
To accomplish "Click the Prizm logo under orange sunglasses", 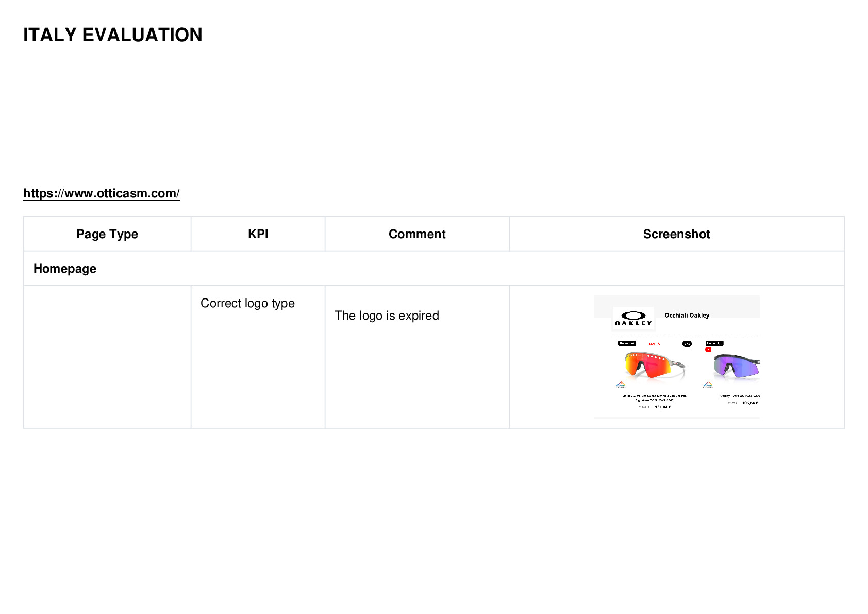I will coord(621,385).
